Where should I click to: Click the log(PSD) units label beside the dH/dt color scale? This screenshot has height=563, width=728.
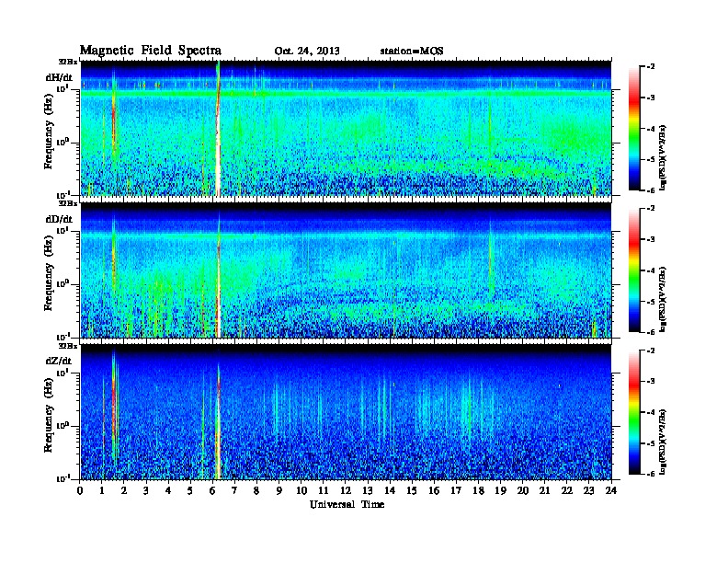click(x=663, y=157)
